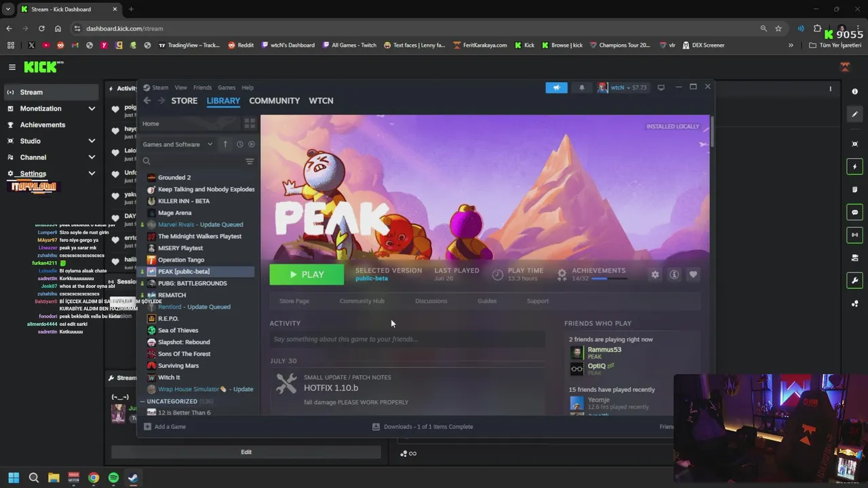Viewport: 868px width, 488px height.
Task: Show PEAK game info icon
Action: click(x=674, y=274)
